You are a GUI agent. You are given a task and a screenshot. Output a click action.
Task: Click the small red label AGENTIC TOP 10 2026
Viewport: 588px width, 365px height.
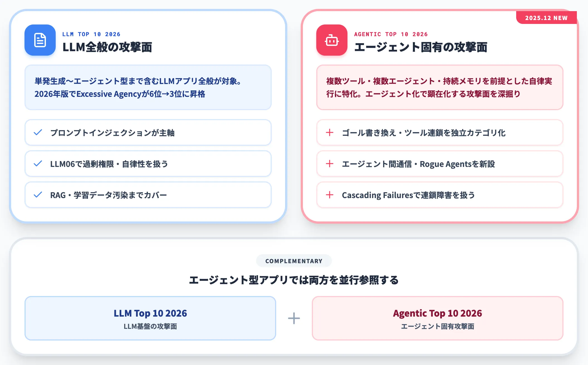pos(391,34)
